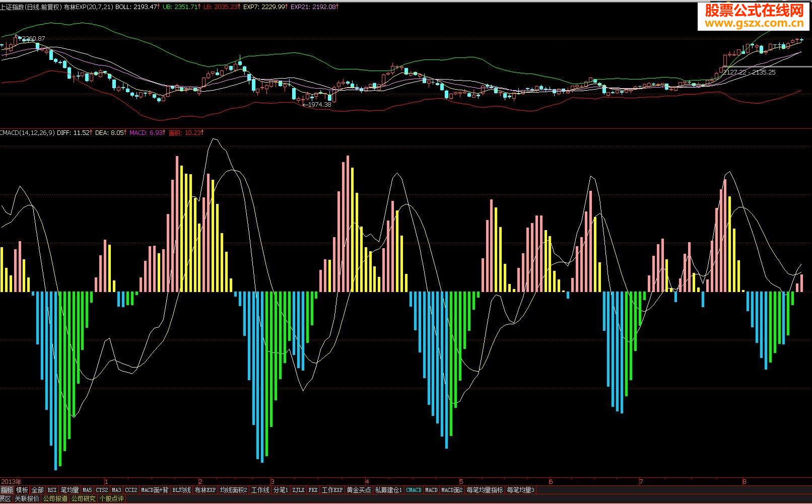Screen dimensions: 812x504
Task: Click the MACD: 6.93 value
Action: pos(148,133)
